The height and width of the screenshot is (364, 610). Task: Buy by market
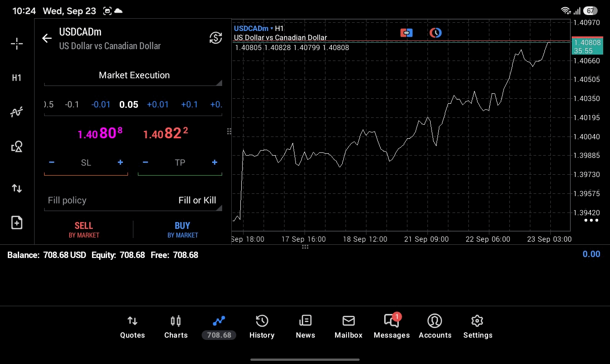tap(183, 230)
